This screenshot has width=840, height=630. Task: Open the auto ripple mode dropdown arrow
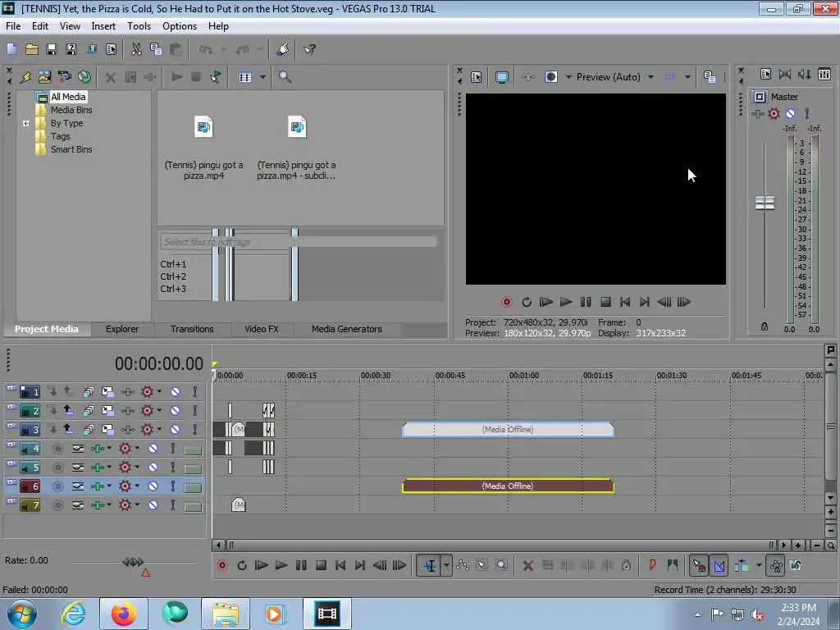[x=759, y=565]
